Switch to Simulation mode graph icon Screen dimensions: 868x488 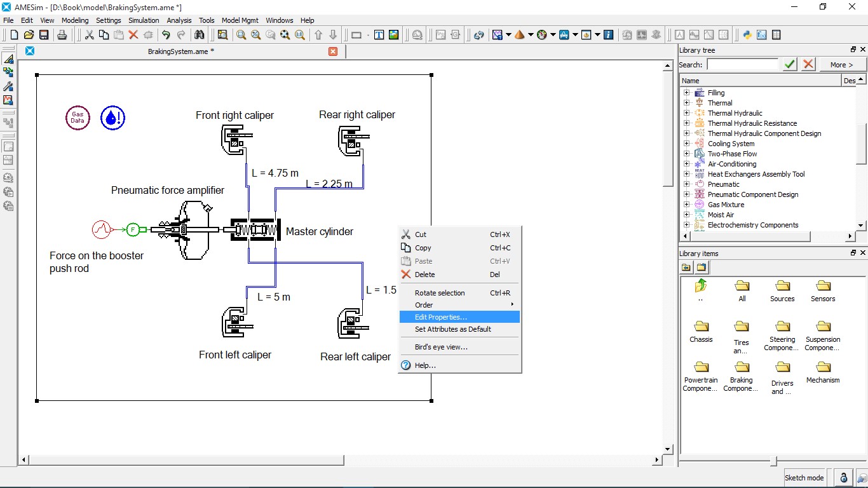point(8,100)
